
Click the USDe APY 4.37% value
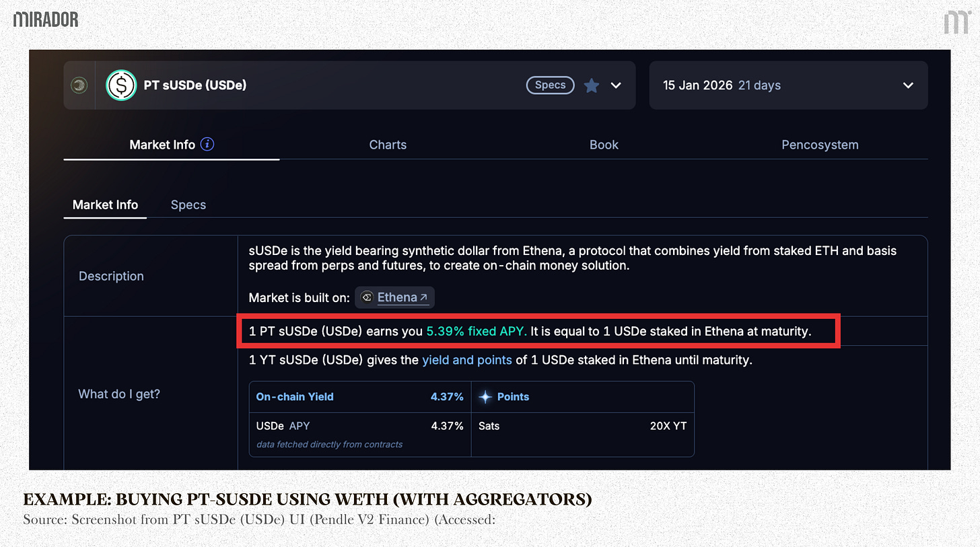coord(447,426)
